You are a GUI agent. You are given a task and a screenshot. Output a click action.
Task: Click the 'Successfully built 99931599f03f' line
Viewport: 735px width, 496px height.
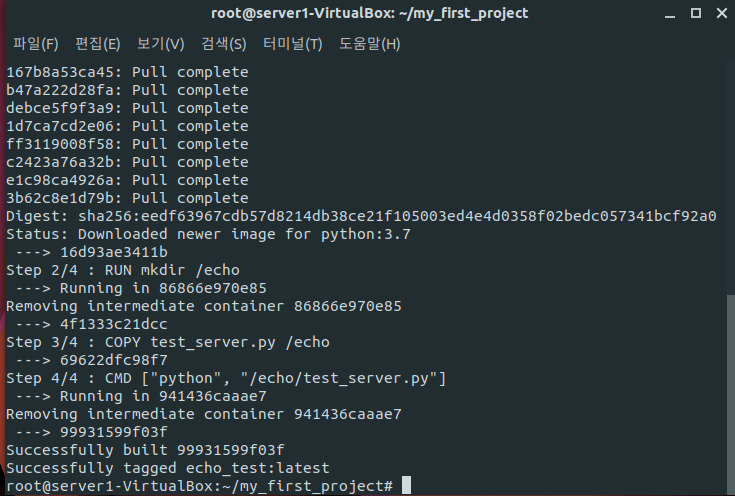pos(145,450)
